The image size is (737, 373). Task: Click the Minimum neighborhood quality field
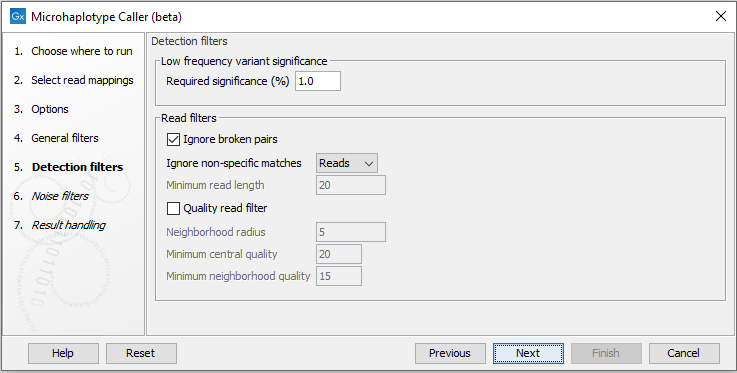(339, 276)
